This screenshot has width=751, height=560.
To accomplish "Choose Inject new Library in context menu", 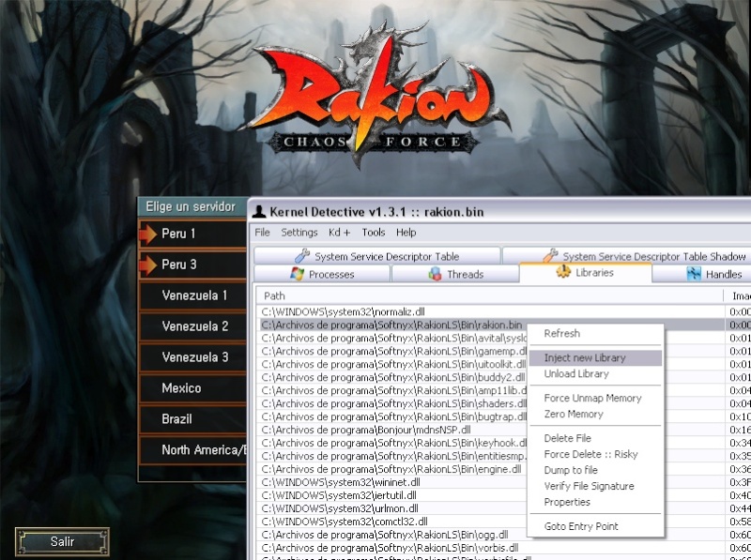I will (x=596, y=357).
